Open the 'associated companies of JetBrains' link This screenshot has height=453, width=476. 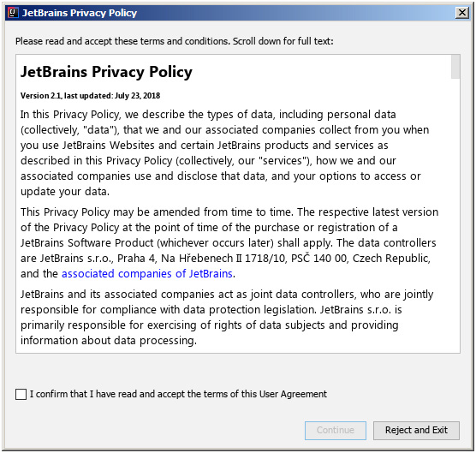tap(147, 273)
